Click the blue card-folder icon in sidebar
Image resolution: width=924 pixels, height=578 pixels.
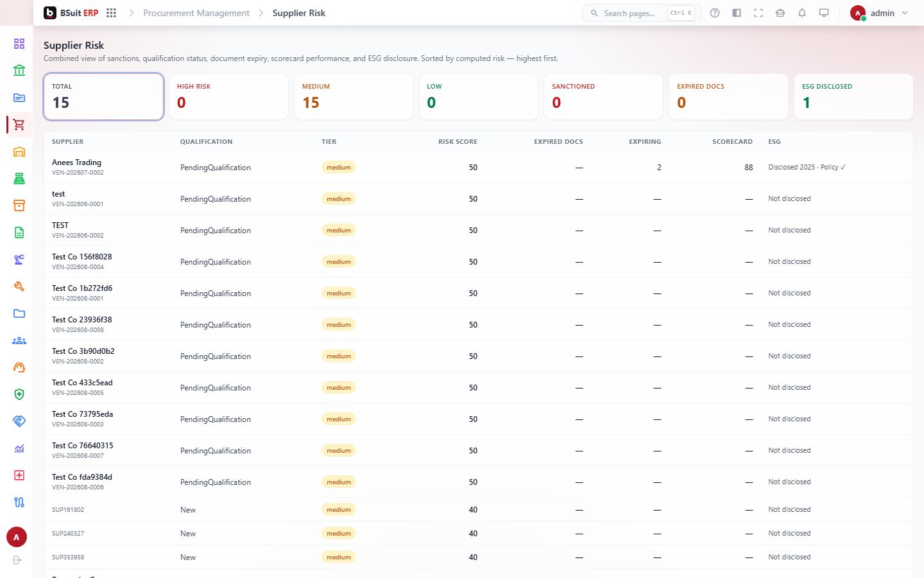coord(19,98)
